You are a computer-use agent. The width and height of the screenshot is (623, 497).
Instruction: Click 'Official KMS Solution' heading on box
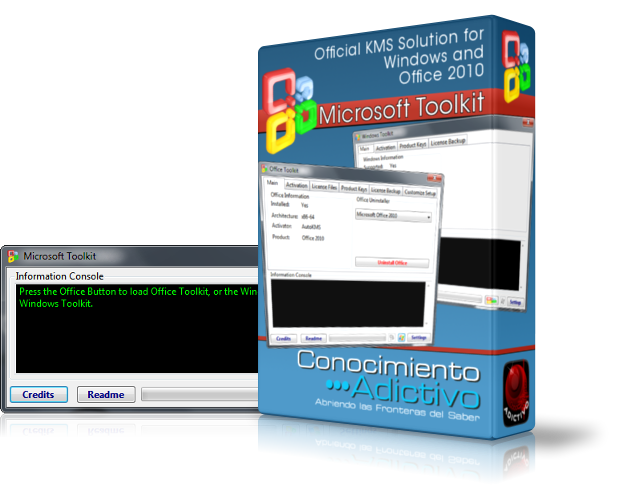[399, 56]
